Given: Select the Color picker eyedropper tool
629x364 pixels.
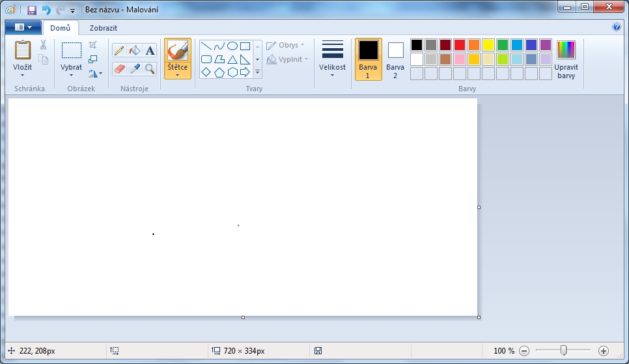Looking at the screenshot, I should (135, 68).
